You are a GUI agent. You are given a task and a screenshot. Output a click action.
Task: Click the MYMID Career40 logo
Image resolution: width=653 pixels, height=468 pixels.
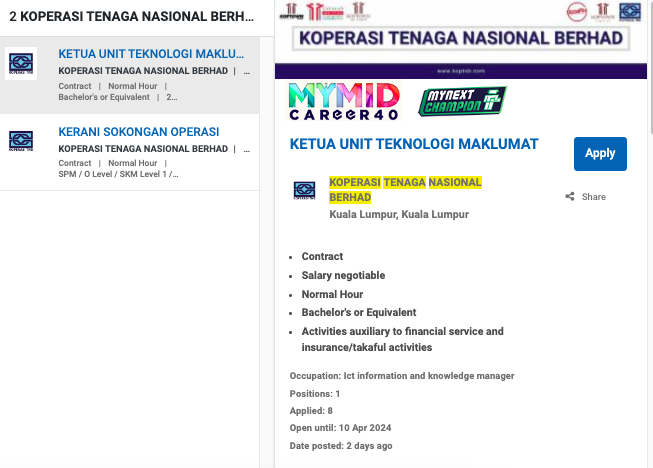click(x=343, y=102)
